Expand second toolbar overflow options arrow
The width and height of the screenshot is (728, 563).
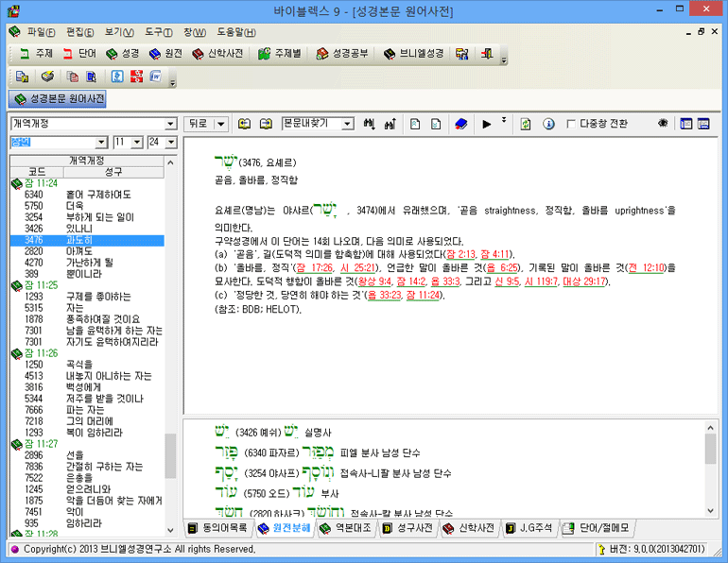pos(173,82)
